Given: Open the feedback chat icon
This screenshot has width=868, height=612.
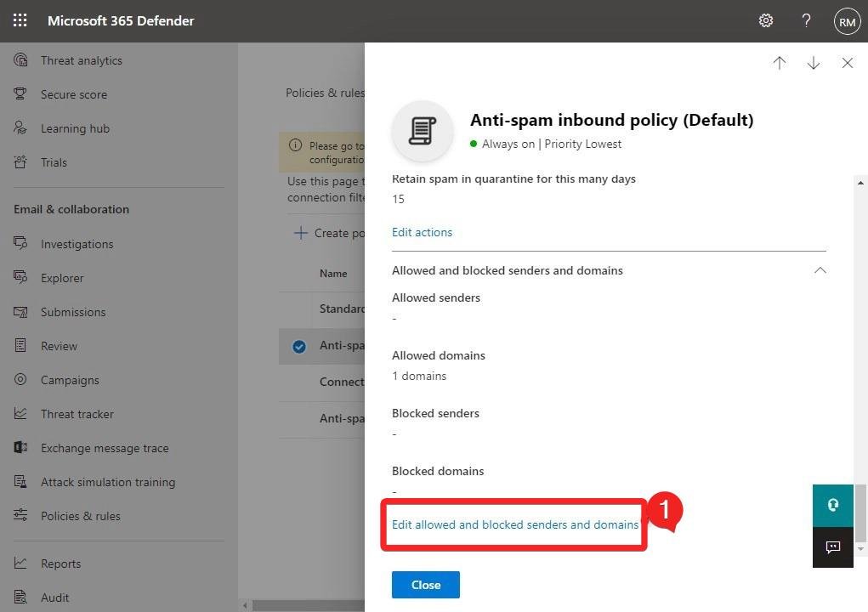Looking at the screenshot, I should [x=832, y=547].
